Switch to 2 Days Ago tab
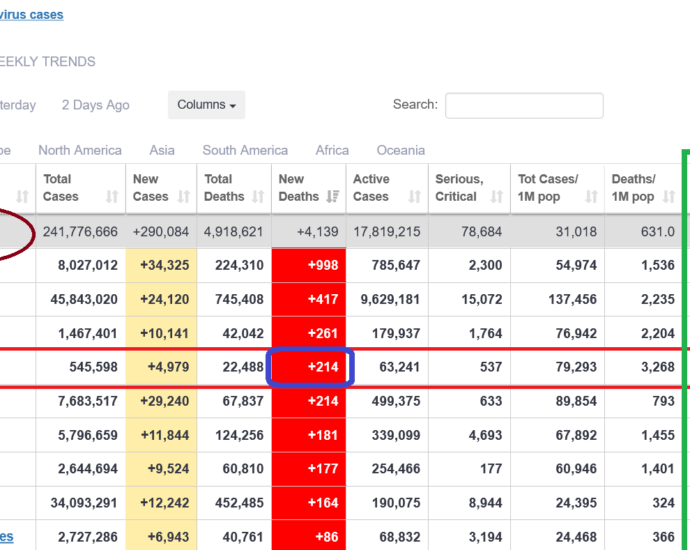 tap(95, 105)
